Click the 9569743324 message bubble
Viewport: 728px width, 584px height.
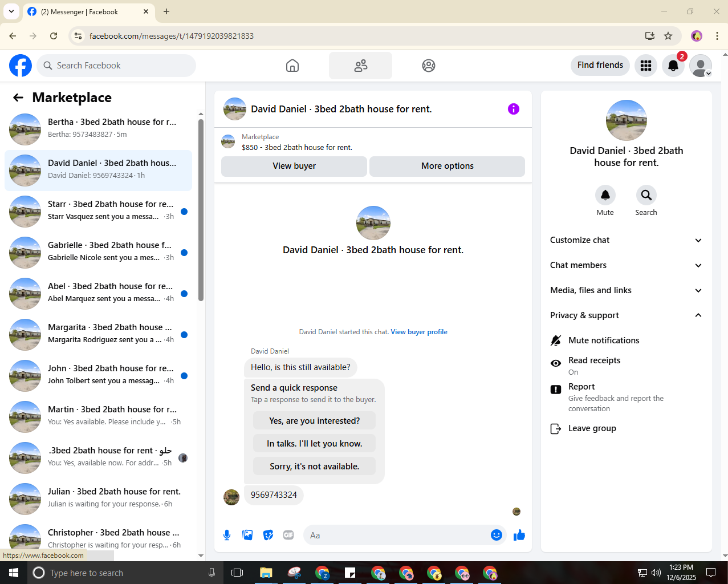point(274,495)
